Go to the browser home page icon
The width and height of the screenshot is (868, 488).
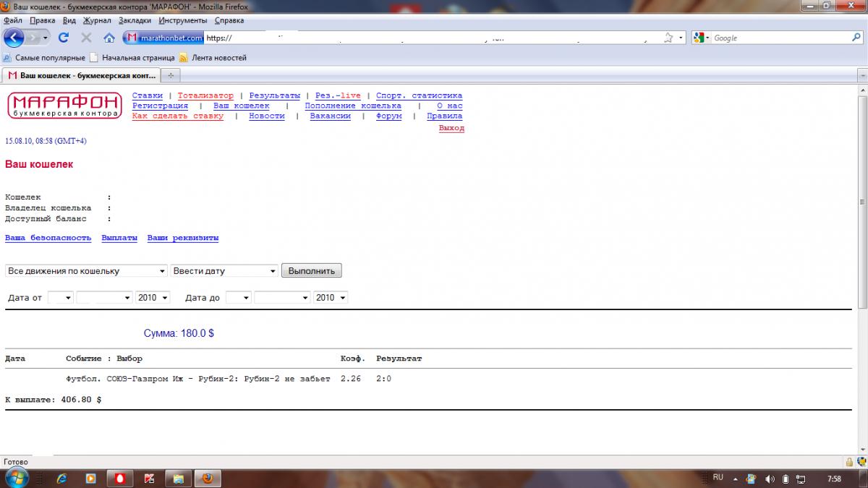coord(109,38)
